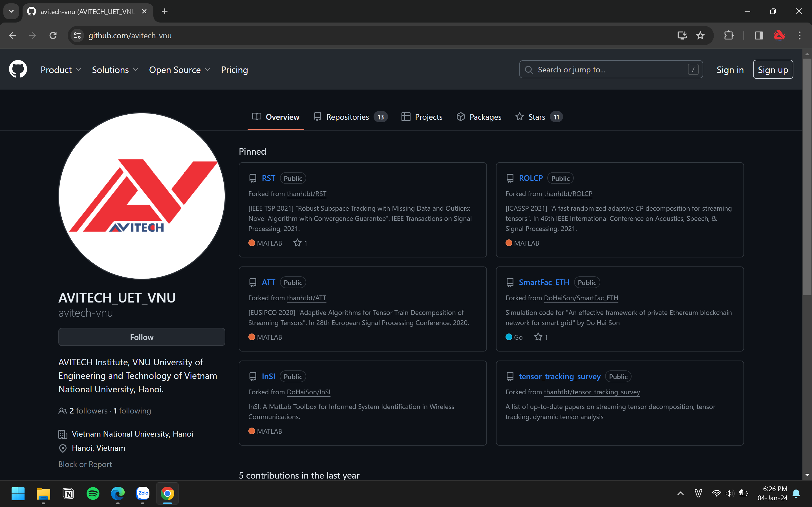812x507 pixels.
Task: Click the install app icon in address bar
Action: (x=682, y=35)
